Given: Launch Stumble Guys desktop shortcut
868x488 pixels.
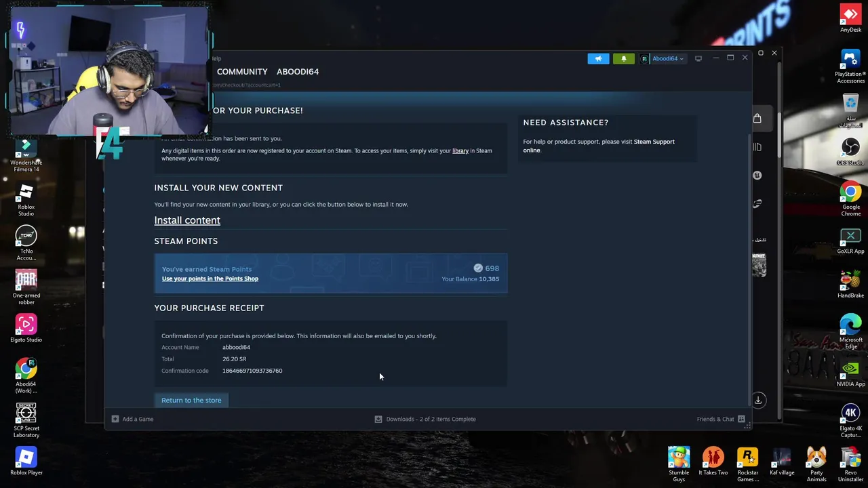Looking at the screenshot, I should coord(679,464).
